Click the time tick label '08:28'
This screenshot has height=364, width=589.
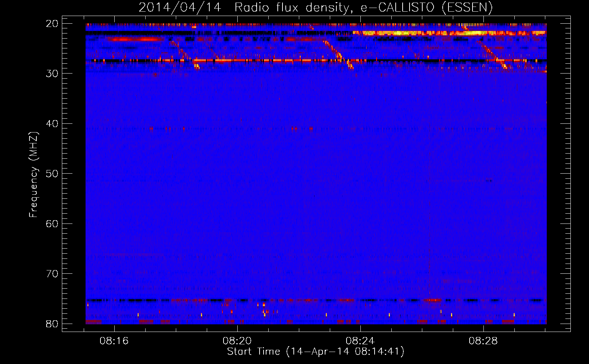483,341
